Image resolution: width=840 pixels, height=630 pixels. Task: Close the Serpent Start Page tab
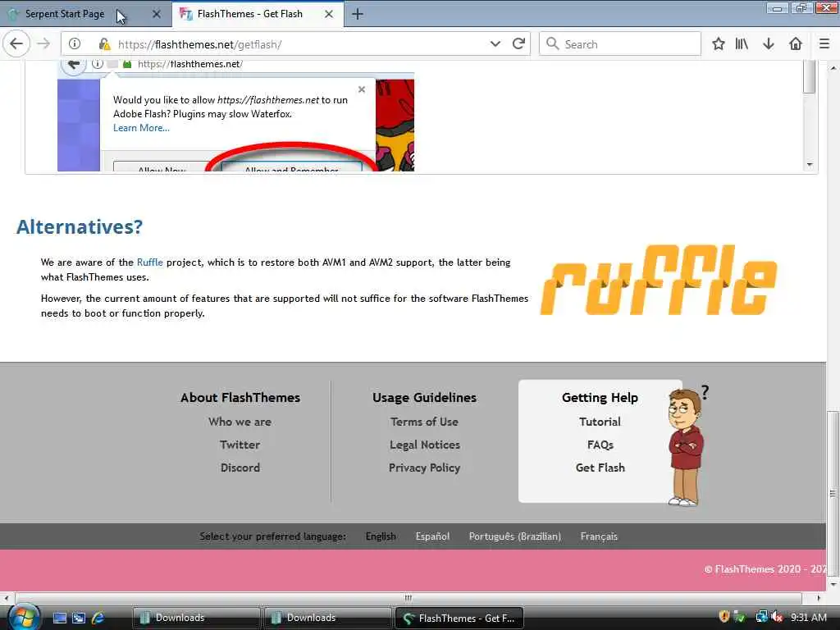157,14
